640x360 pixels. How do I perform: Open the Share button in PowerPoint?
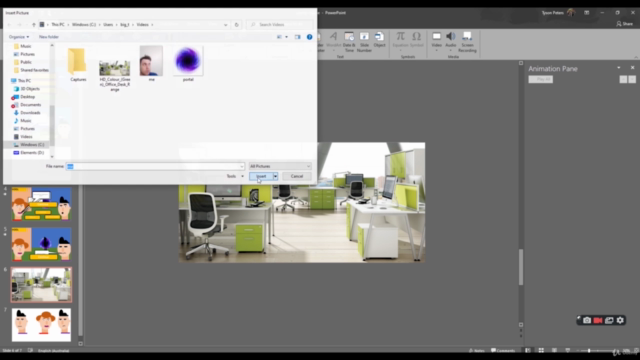click(x=624, y=24)
